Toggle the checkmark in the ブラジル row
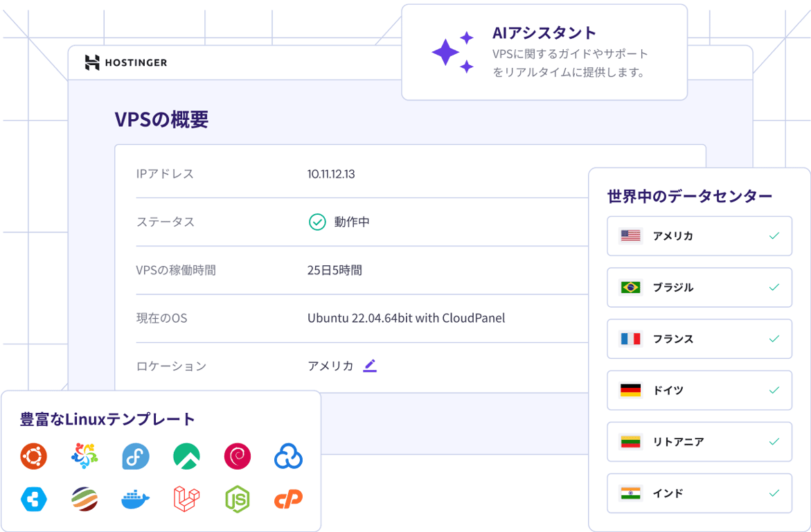Viewport: 811px width, 532px height. pos(774,287)
